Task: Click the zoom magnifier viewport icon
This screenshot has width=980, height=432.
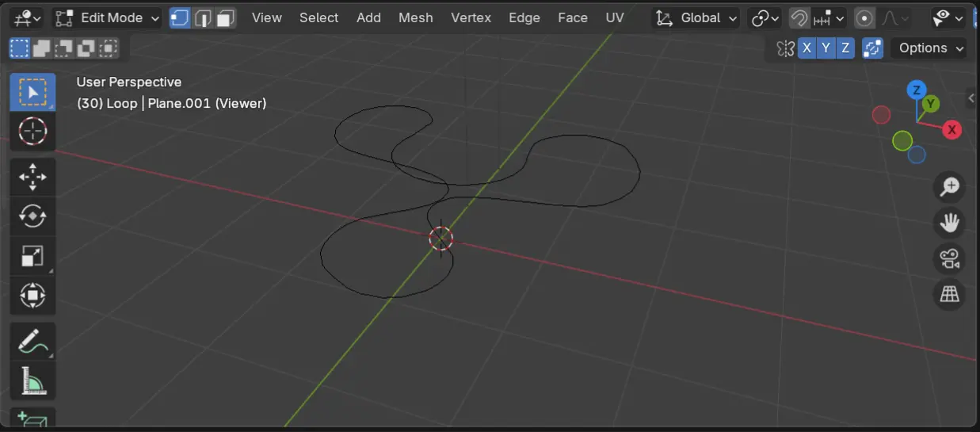Action: point(949,187)
